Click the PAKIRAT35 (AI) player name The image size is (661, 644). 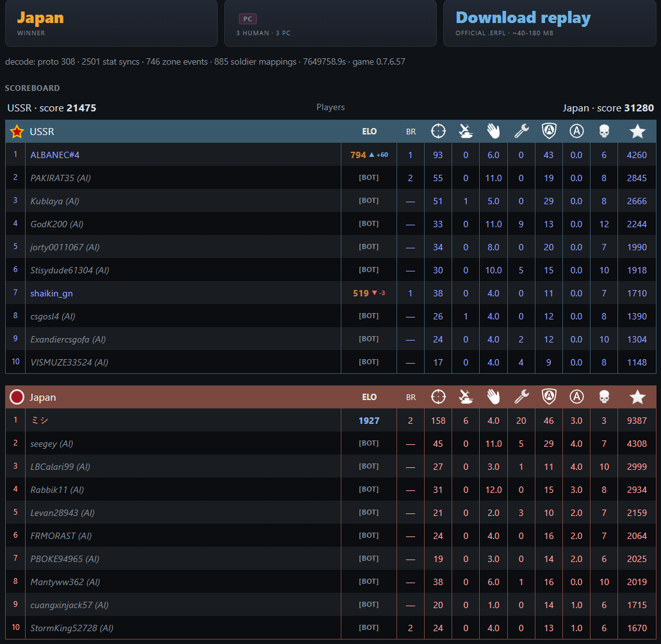coord(61,178)
